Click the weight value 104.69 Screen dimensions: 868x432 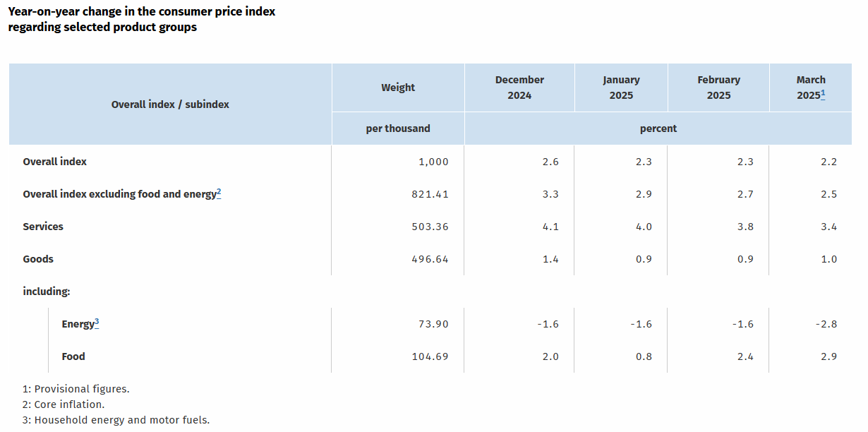point(430,356)
